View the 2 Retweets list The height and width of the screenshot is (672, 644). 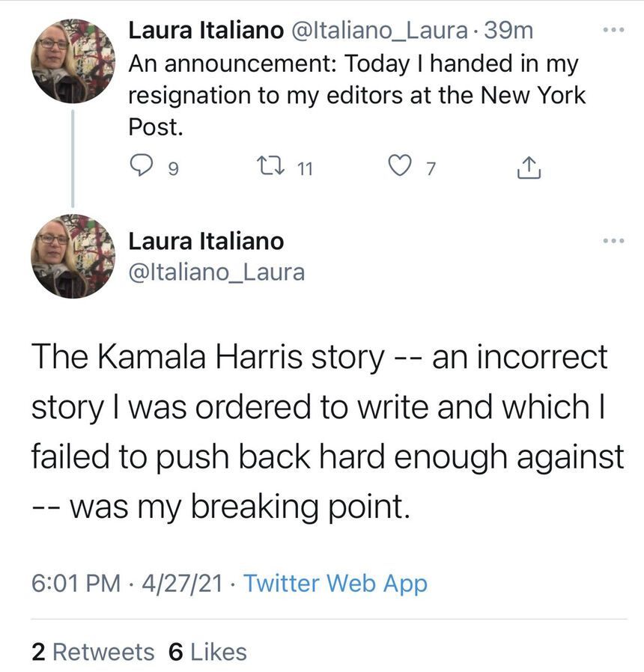click(x=93, y=651)
